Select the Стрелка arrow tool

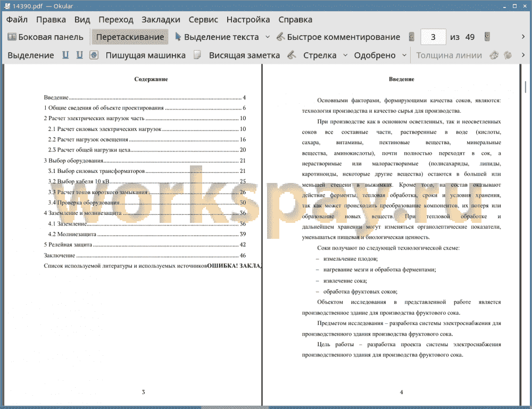pos(320,55)
